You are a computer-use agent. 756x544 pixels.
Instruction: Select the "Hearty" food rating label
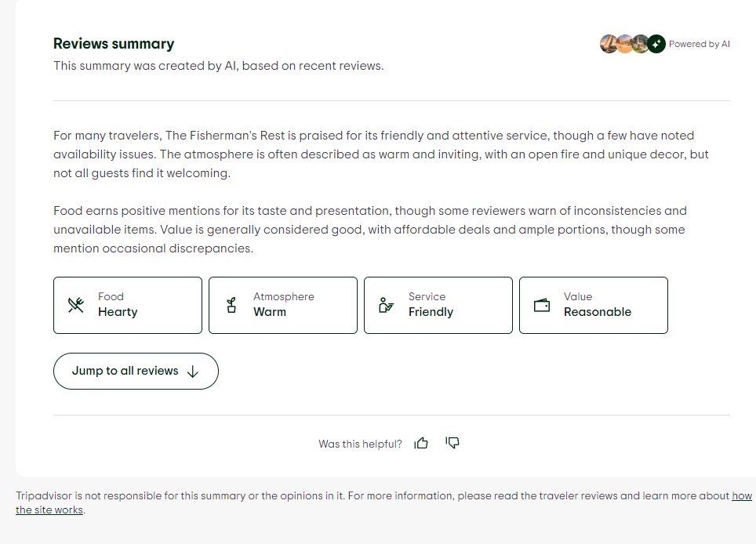[118, 312]
